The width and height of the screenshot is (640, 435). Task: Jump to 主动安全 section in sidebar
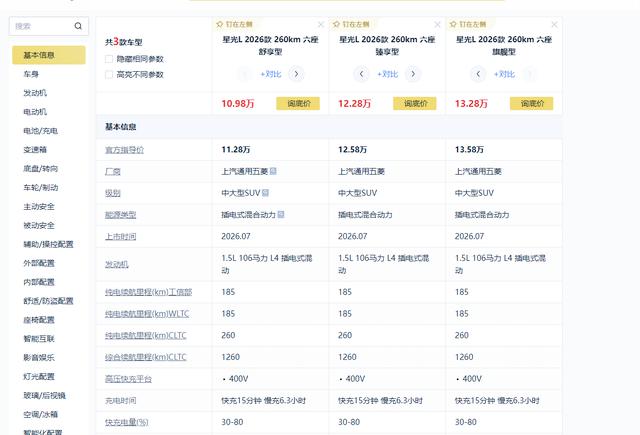tap(39, 206)
